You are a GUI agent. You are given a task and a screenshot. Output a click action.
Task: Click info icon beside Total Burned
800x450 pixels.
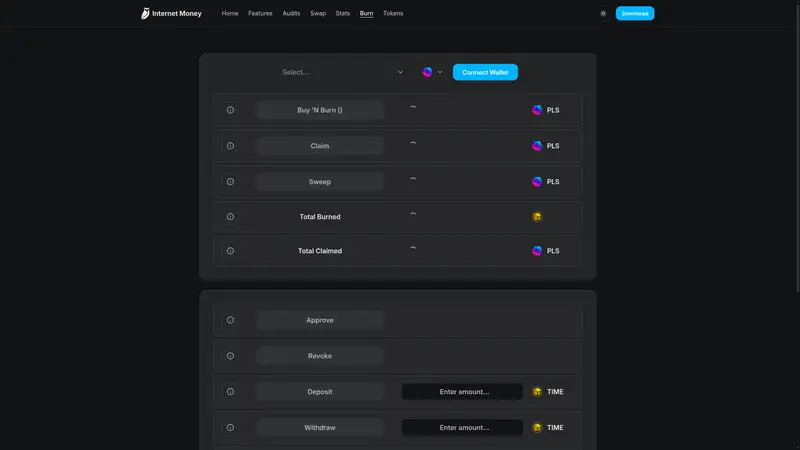[231, 217]
